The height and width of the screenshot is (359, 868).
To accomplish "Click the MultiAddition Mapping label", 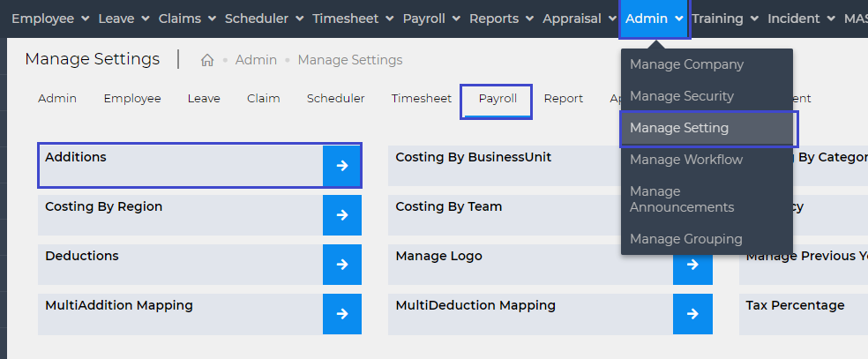I will (x=119, y=305).
